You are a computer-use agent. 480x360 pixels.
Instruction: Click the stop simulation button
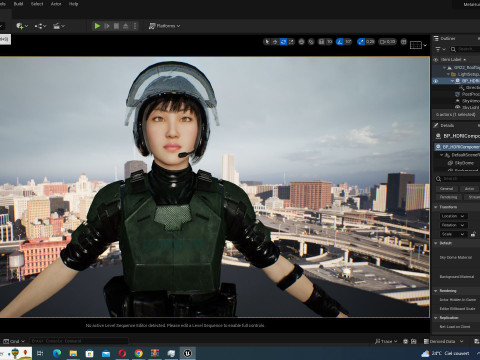coord(116,26)
